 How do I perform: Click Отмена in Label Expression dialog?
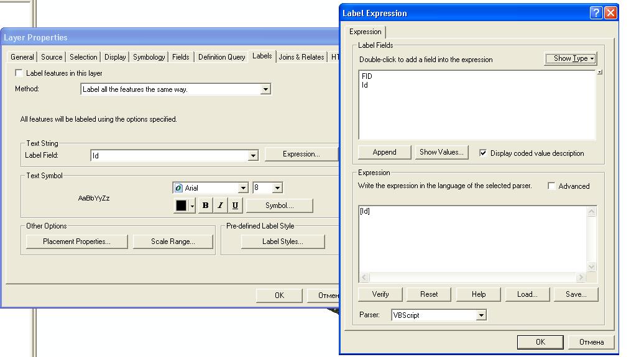click(x=591, y=342)
